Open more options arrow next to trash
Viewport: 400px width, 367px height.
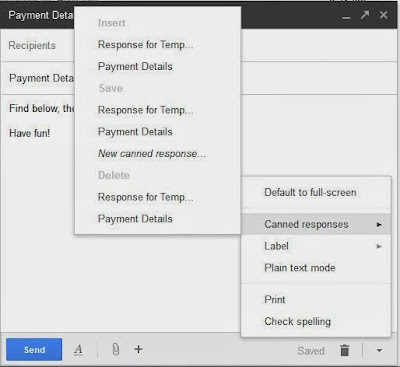tap(379, 350)
